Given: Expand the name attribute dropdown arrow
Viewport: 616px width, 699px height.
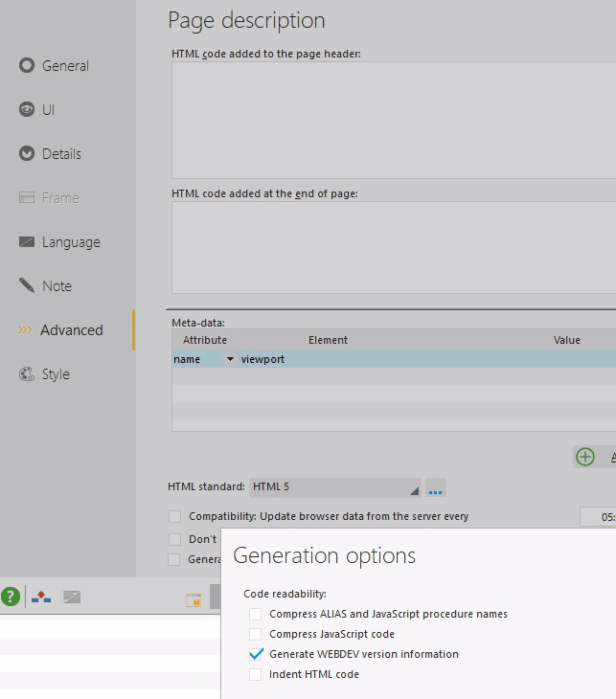Looking at the screenshot, I should [x=230, y=359].
